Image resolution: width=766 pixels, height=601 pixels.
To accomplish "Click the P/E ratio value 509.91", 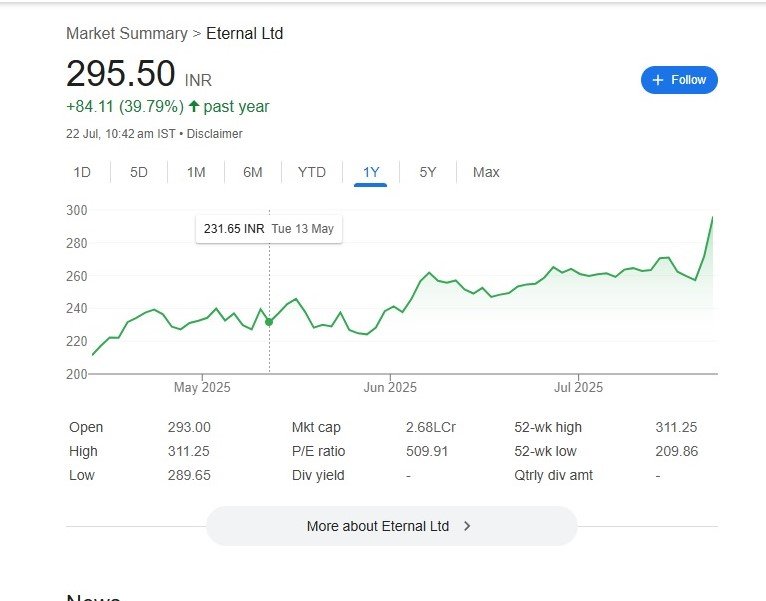I will click(x=427, y=451).
